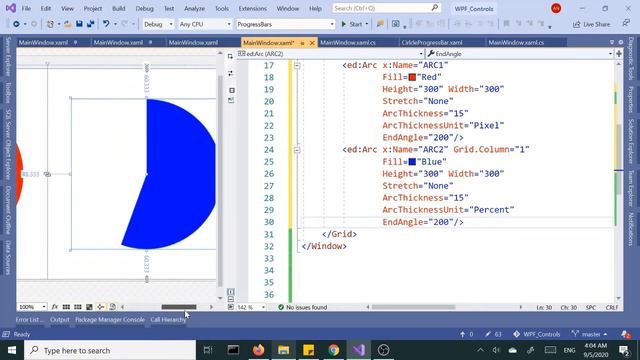Click the master git branch indicator
Image resolution: width=640 pixels, height=360 pixels.
point(590,334)
